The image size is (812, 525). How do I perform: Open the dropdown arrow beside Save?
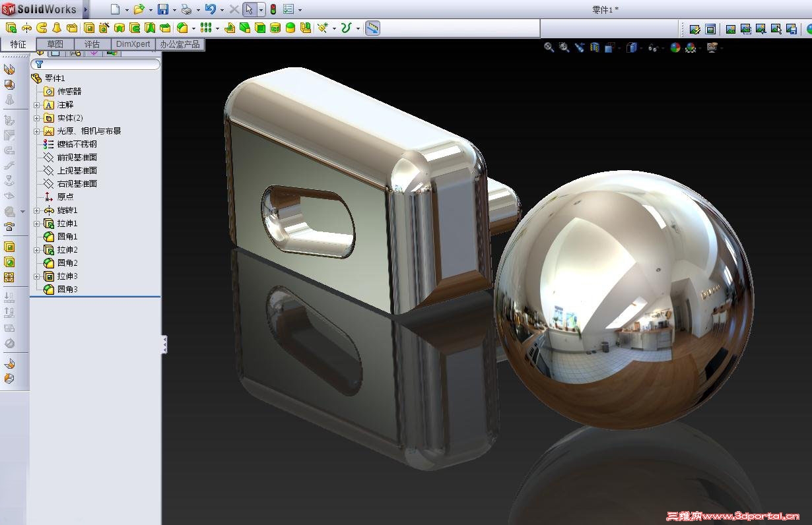[174, 10]
